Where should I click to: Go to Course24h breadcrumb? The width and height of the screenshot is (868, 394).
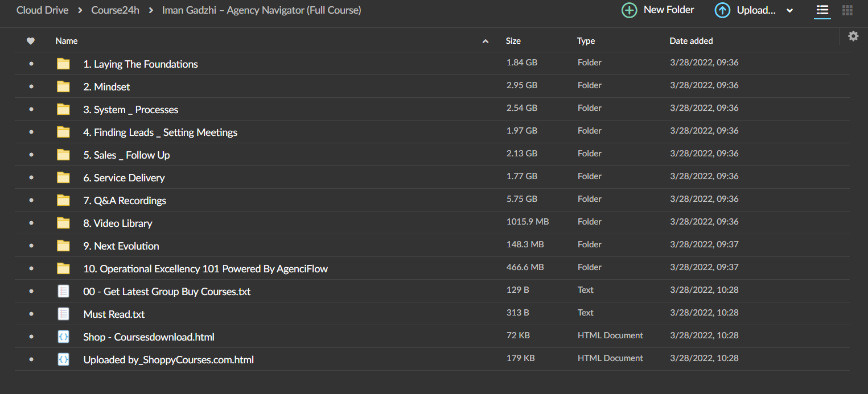[x=115, y=10]
